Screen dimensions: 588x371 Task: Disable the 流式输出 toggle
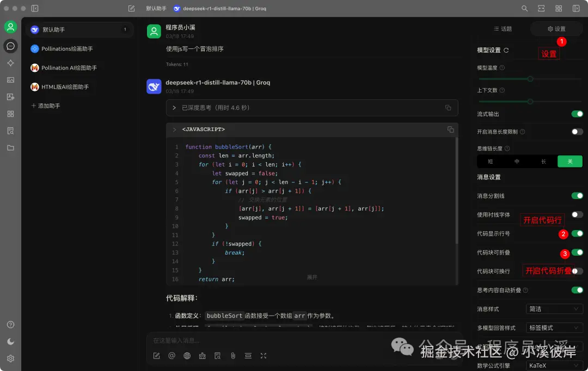click(575, 114)
